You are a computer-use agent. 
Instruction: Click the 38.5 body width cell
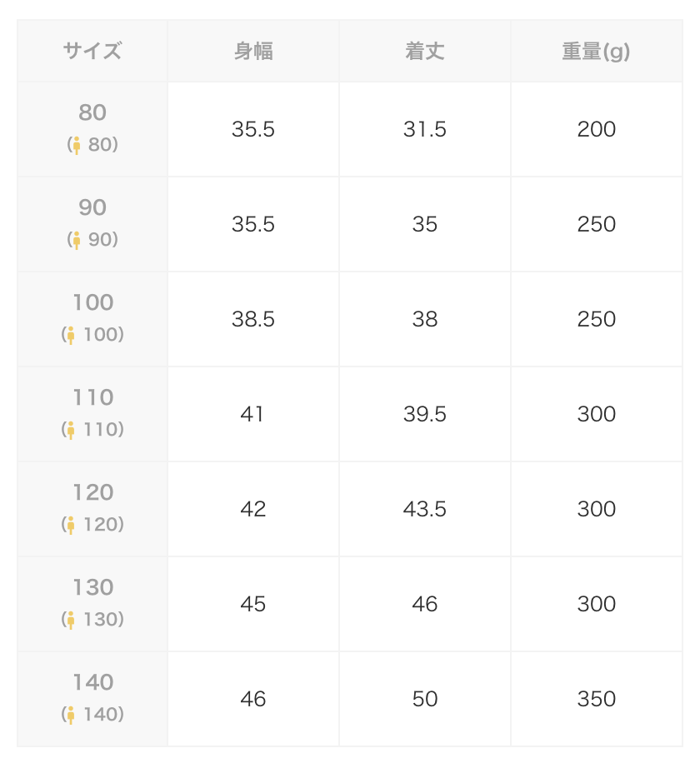pyautogui.click(x=253, y=319)
